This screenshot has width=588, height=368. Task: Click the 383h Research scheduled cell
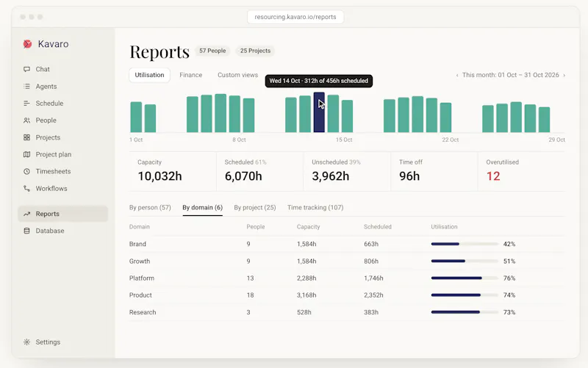click(371, 312)
